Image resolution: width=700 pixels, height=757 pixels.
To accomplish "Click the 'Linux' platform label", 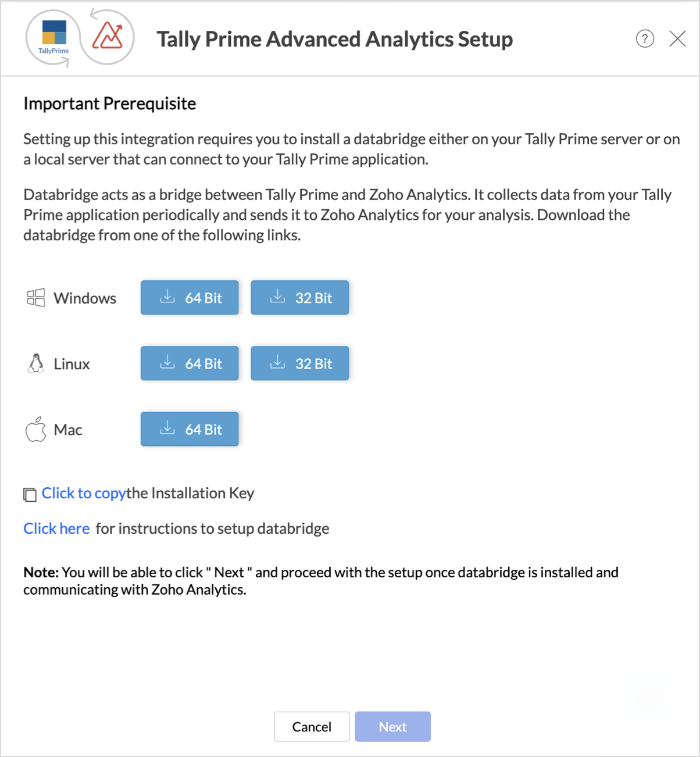I will pyautogui.click(x=72, y=364).
